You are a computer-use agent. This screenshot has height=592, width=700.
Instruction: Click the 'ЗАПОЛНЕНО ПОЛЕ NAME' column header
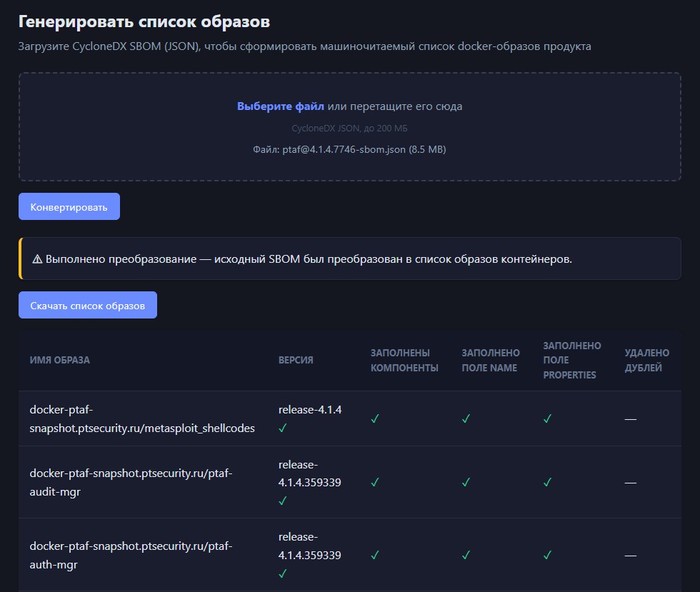point(491,361)
